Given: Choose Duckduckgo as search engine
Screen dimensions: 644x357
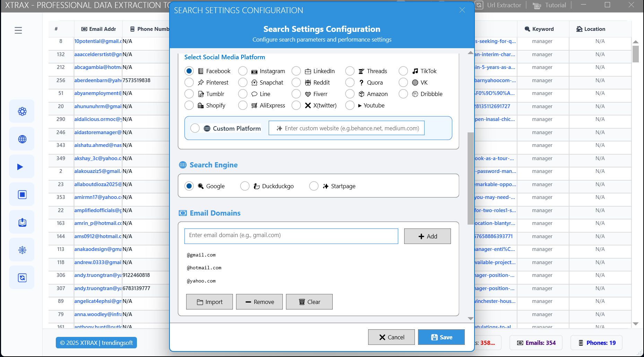Looking at the screenshot, I should [245, 186].
